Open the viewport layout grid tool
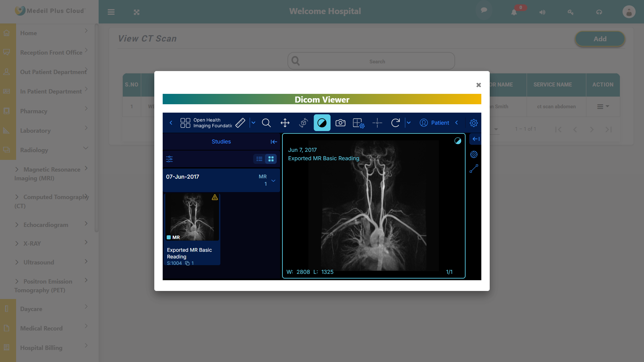Viewport: 644px width, 362px height. (x=358, y=123)
